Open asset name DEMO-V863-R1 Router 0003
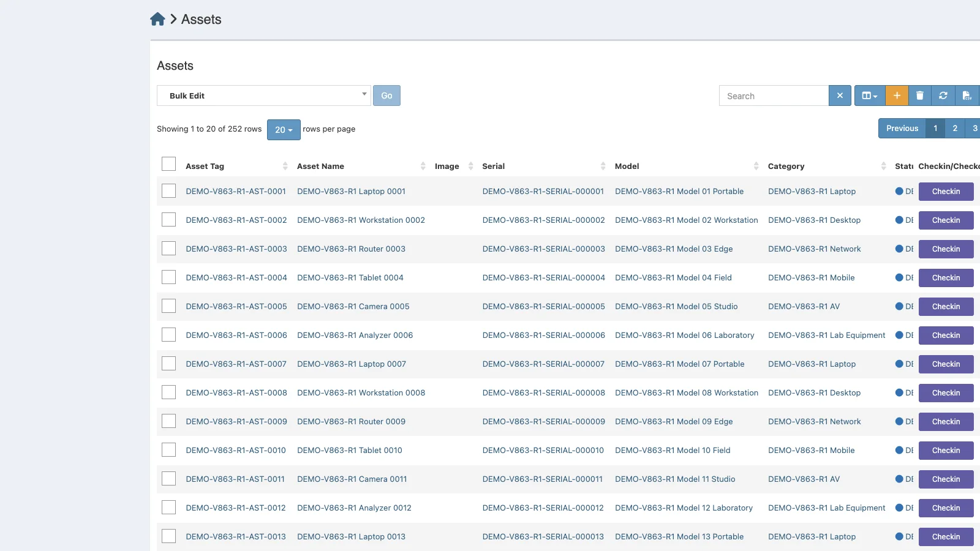Image resolution: width=980 pixels, height=551 pixels. (x=351, y=249)
